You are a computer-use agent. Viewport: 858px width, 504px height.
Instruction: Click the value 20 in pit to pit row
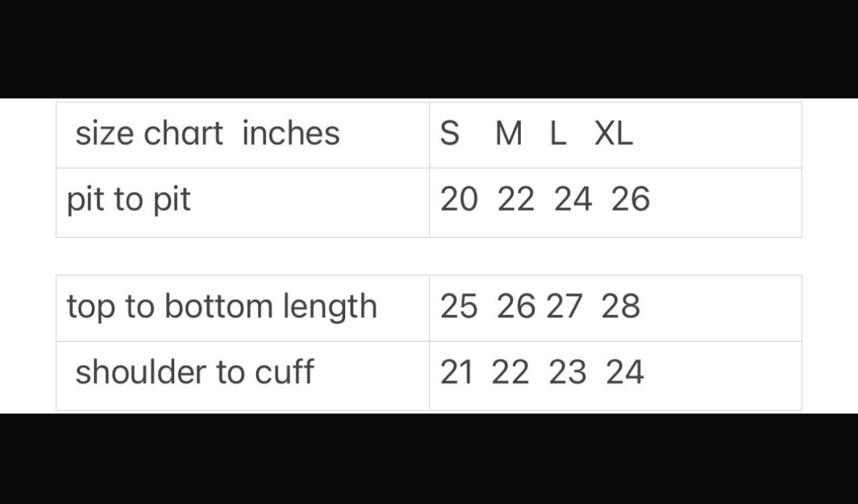(459, 199)
